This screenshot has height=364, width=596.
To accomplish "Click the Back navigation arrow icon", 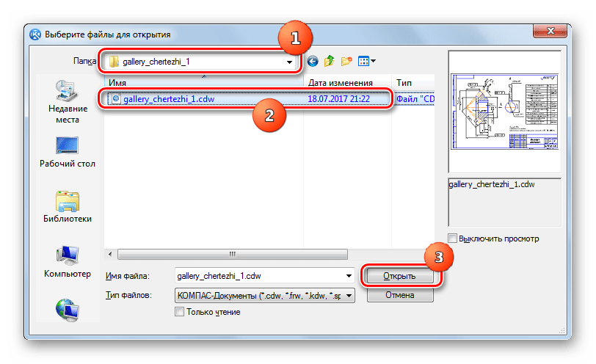I will [313, 62].
